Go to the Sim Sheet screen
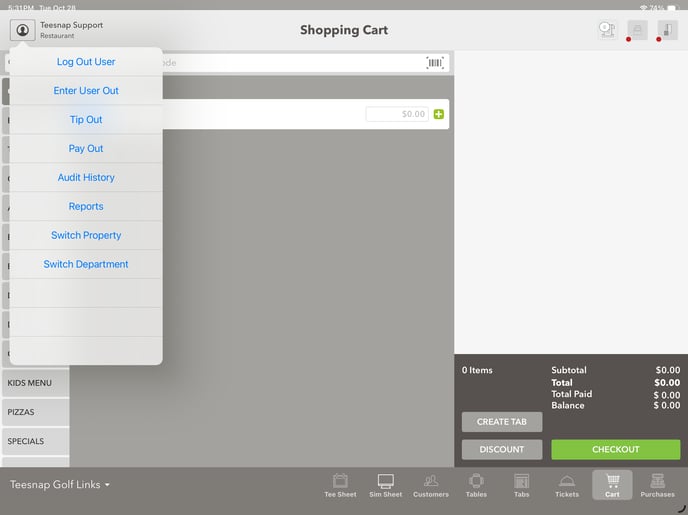Image resolution: width=688 pixels, height=515 pixels. [385, 485]
